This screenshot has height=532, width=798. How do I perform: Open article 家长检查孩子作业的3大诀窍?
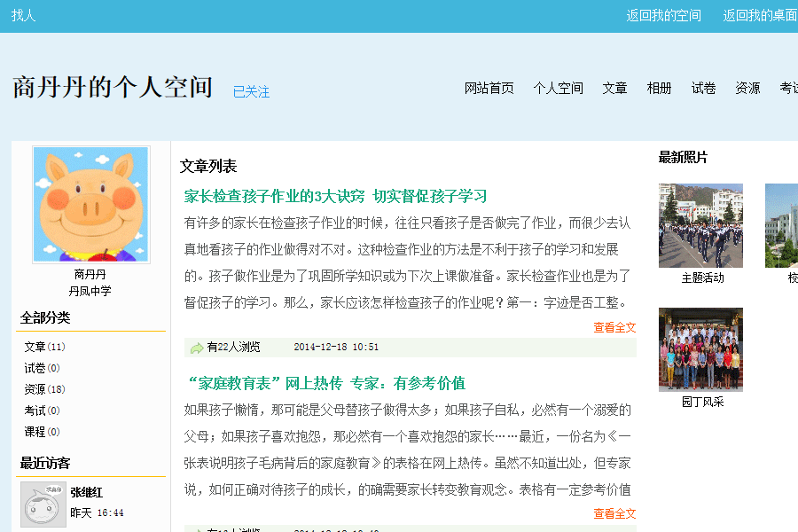click(x=335, y=196)
